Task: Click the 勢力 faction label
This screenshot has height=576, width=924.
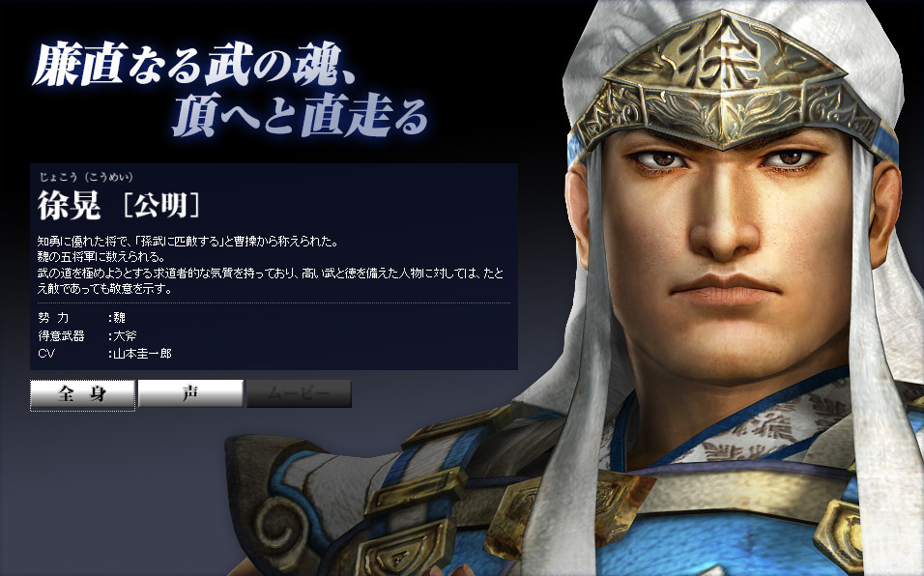Action: tap(53, 318)
